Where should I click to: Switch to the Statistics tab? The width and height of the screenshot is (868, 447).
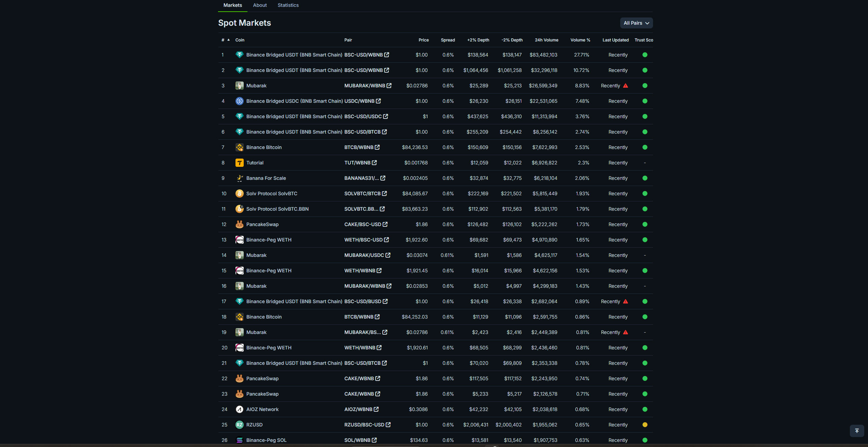288,5
